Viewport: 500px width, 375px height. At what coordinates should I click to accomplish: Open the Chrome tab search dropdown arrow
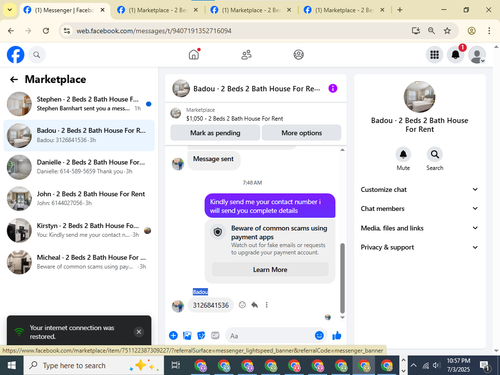(x=10, y=10)
